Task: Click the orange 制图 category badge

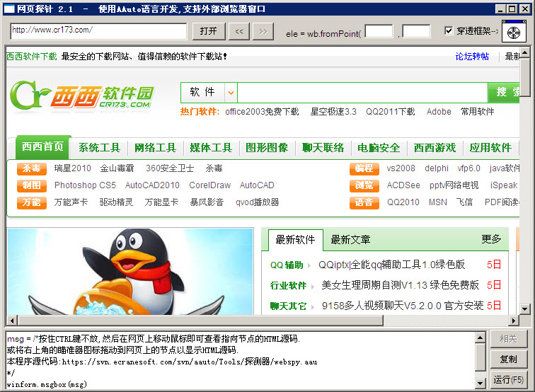Action: pyautogui.click(x=32, y=185)
